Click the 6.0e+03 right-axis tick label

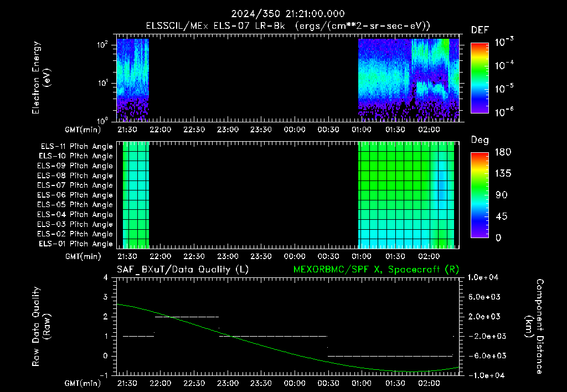[484, 297]
